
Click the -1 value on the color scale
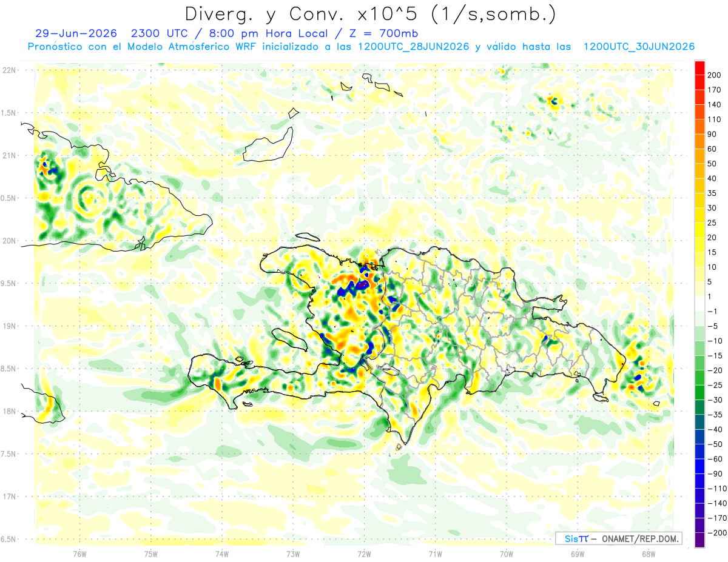click(x=713, y=311)
